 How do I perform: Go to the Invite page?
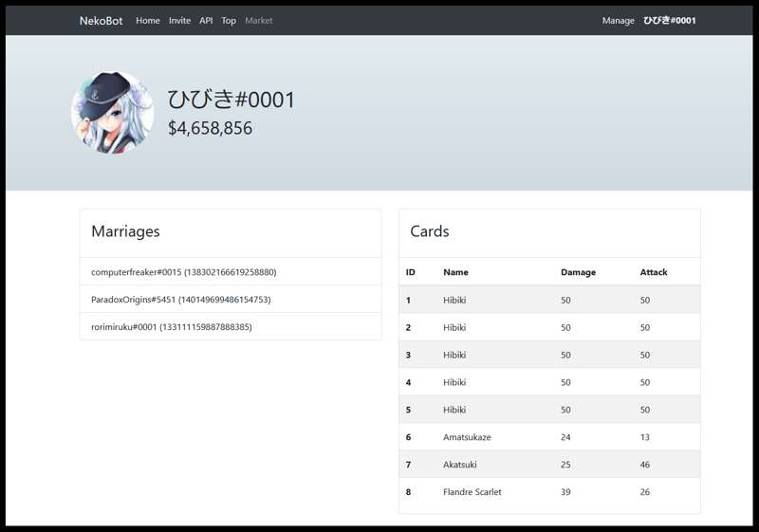[x=179, y=21]
